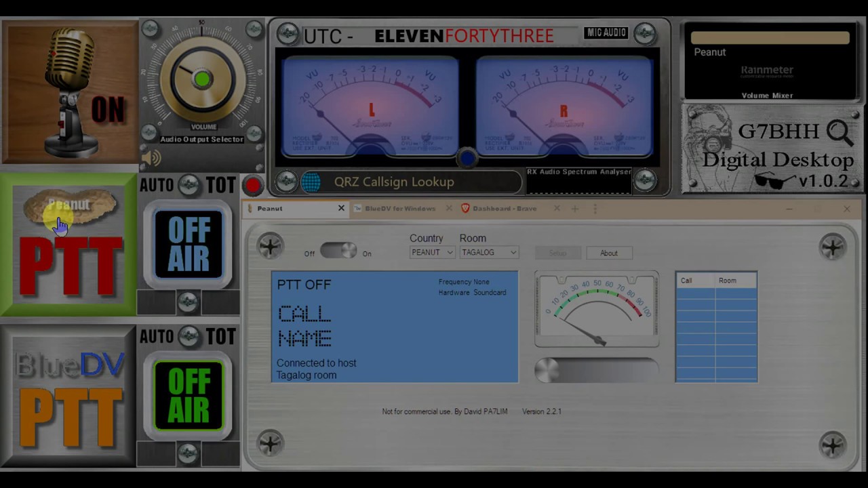This screenshot has height=488, width=868.
Task: Click the sunglasses icon beside v1.0.2
Action: [774, 181]
